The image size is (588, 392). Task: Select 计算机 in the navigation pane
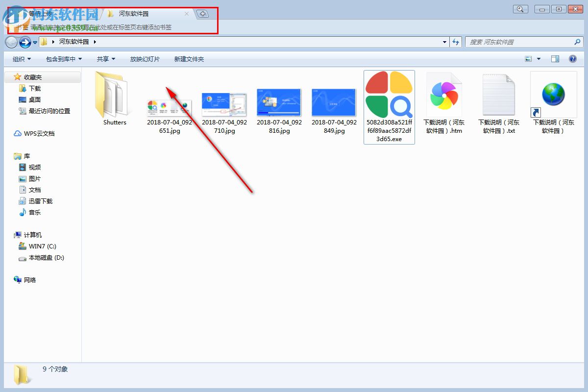28,235
